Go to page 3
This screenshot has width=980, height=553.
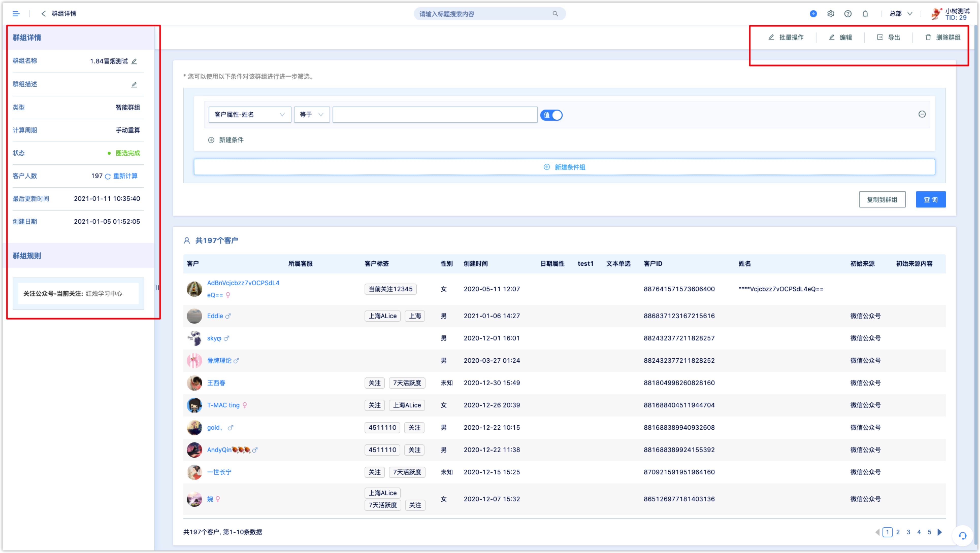pos(908,532)
